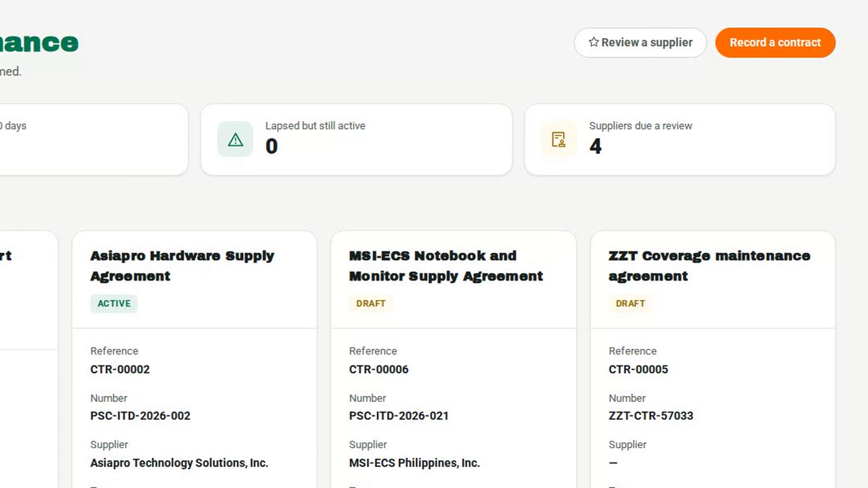The width and height of the screenshot is (868, 488).
Task: Click supplier MSI-ECS Philippines, Inc.
Action: pos(415,463)
